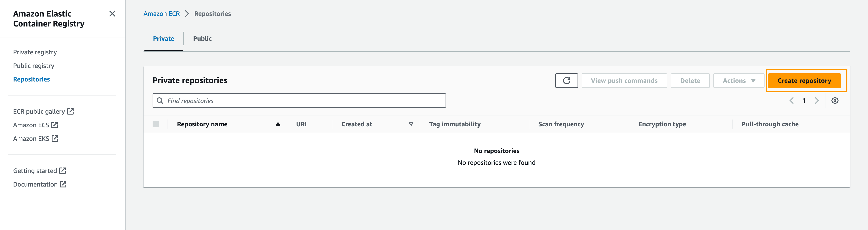868x230 pixels.
Task: Click page number 1 in pagination
Action: point(804,101)
